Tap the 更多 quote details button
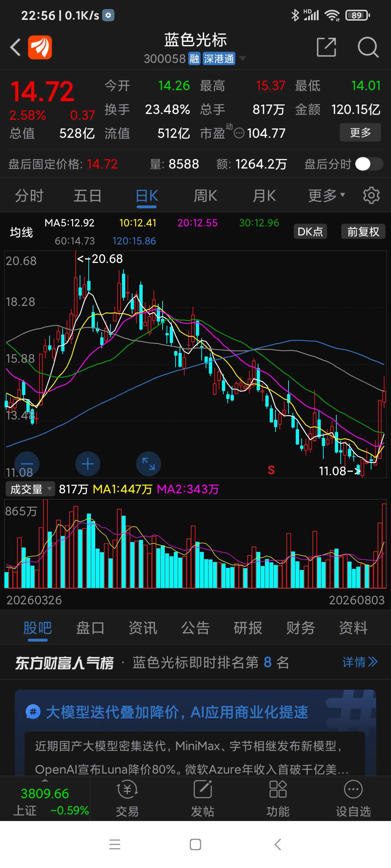391x868 pixels. pyautogui.click(x=360, y=132)
